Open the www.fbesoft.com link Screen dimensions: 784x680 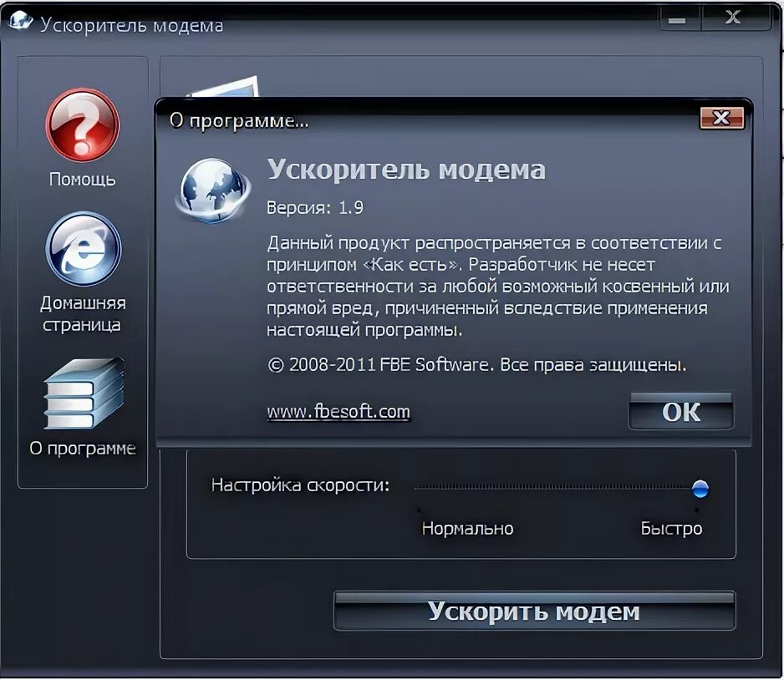[339, 412]
